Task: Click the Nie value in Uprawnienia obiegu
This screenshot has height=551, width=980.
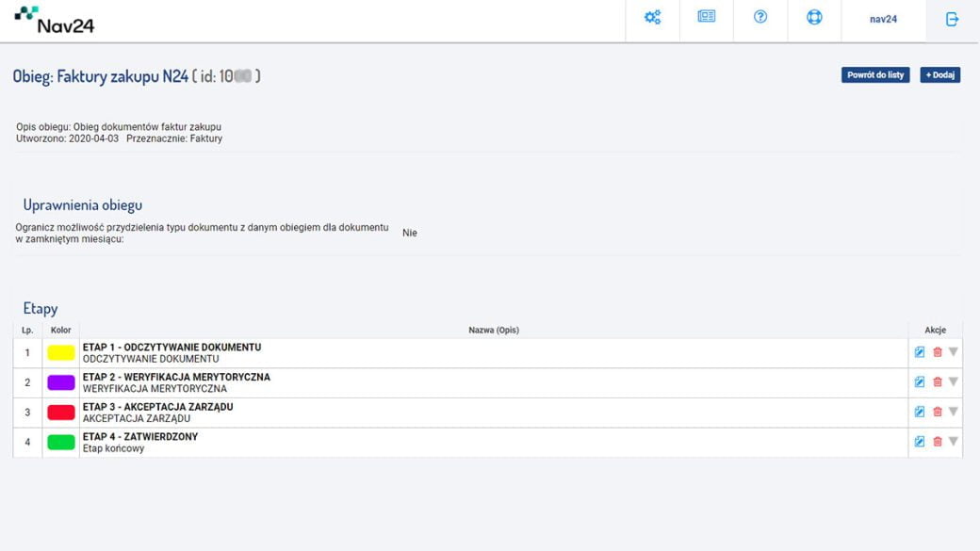Action: pyautogui.click(x=409, y=233)
